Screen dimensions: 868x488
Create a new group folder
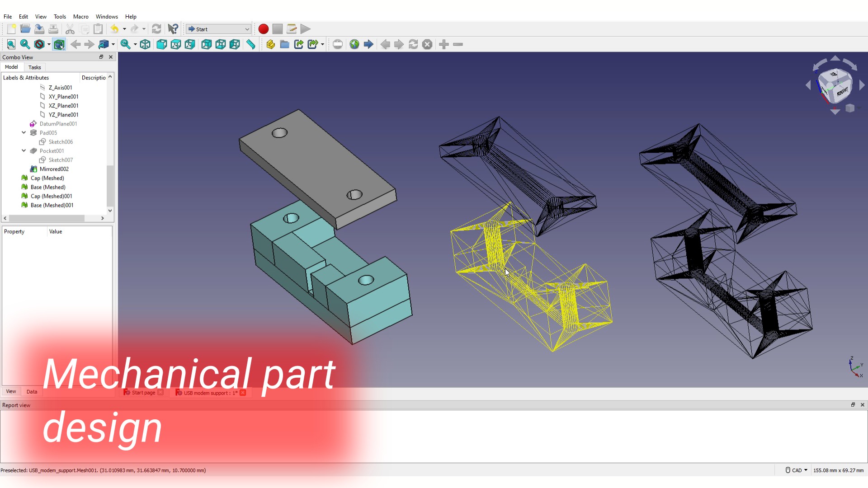point(284,44)
